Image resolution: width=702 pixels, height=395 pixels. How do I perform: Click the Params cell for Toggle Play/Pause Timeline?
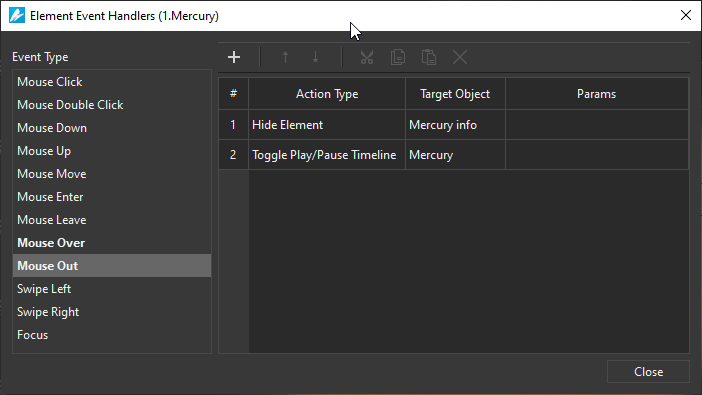(x=597, y=155)
